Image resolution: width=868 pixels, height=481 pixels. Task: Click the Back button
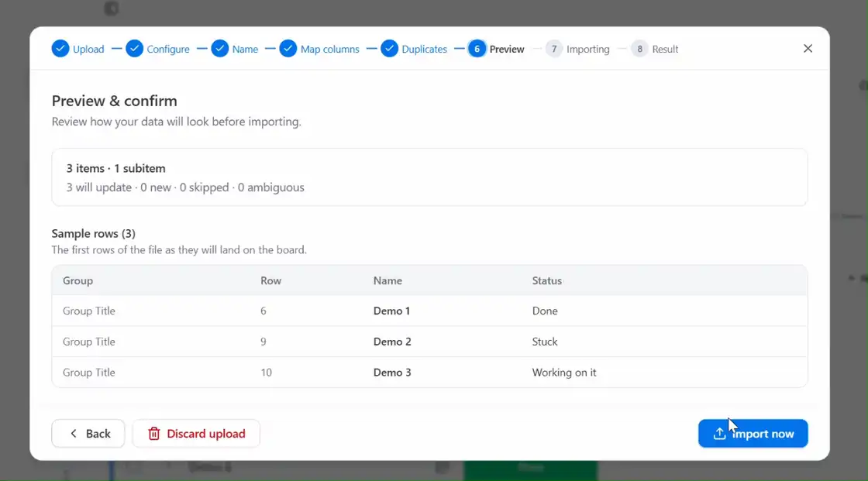[x=88, y=434]
